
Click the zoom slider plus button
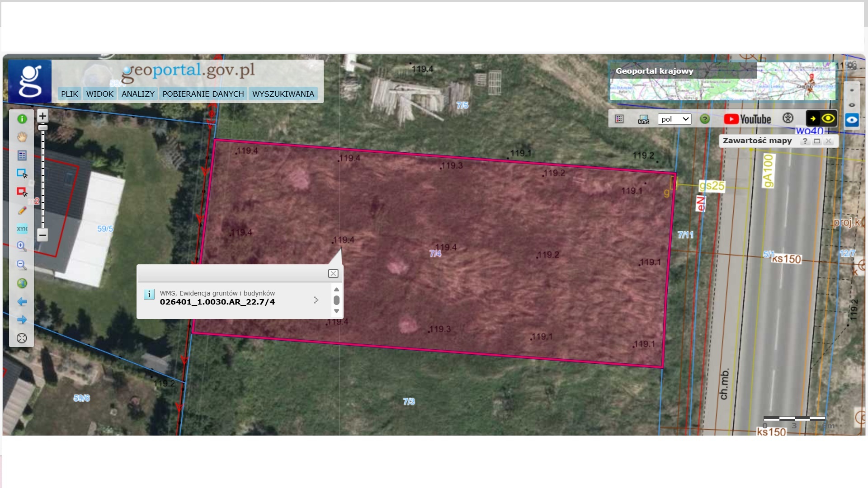click(42, 116)
